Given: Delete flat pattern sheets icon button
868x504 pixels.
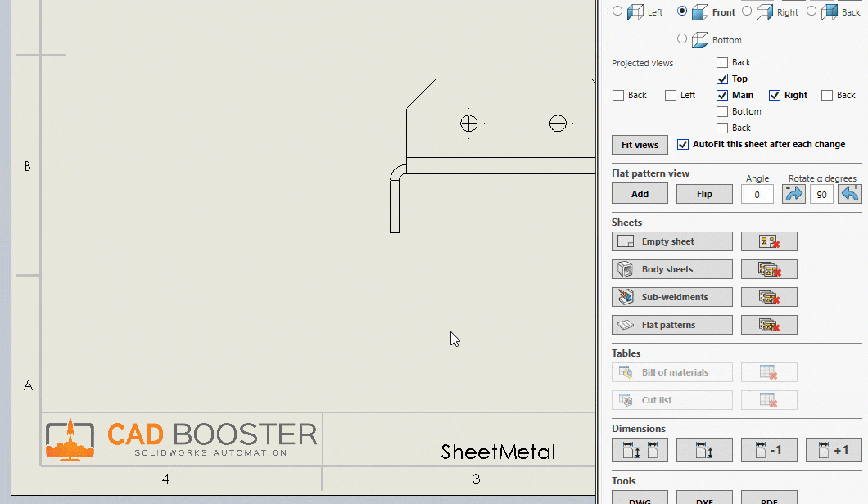Looking at the screenshot, I should click(769, 325).
